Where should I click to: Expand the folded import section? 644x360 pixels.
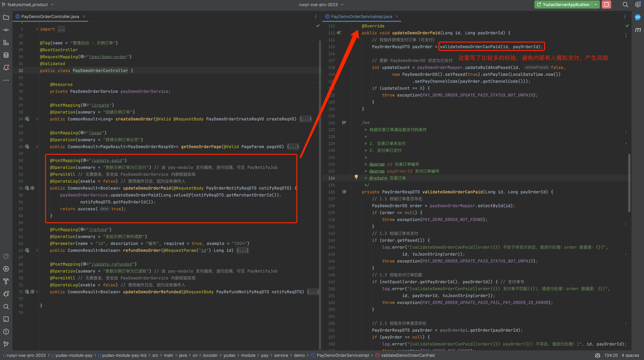click(x=37, y=29)
